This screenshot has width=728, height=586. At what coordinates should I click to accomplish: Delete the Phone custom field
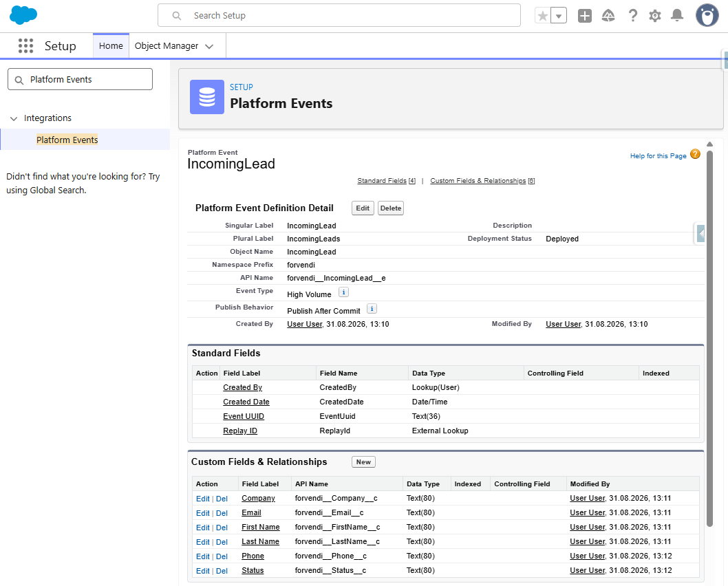222,556
